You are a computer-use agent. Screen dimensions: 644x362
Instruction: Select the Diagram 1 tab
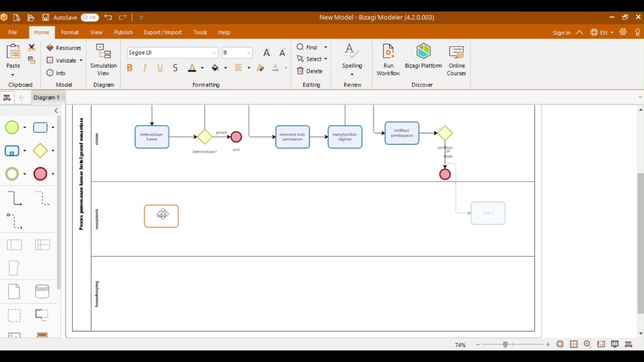click(x=46, y=98)
